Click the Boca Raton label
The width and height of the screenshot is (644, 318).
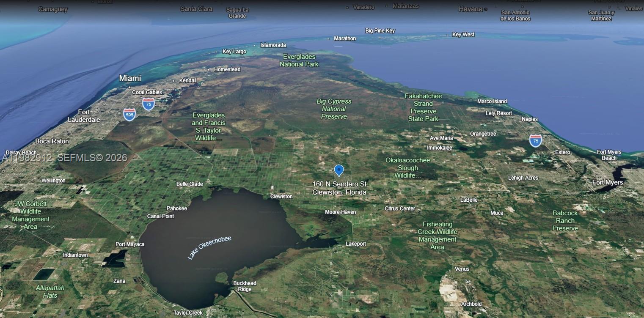tap(52, 141)
